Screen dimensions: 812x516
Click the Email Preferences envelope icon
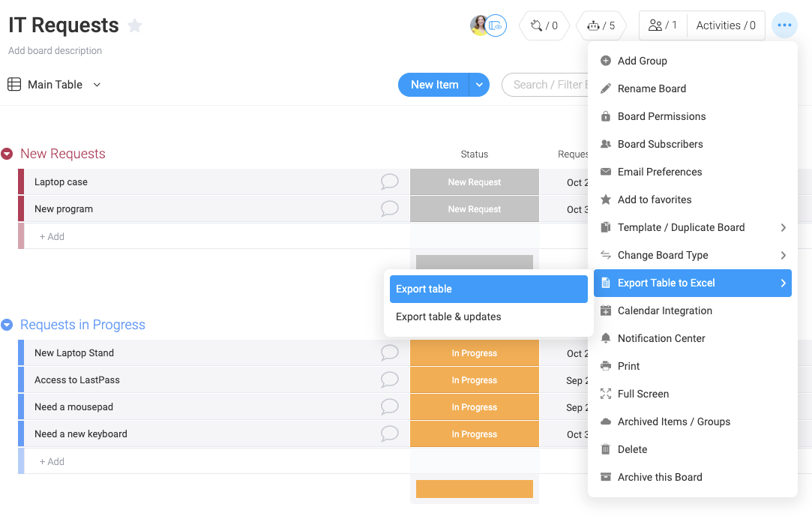605,172
